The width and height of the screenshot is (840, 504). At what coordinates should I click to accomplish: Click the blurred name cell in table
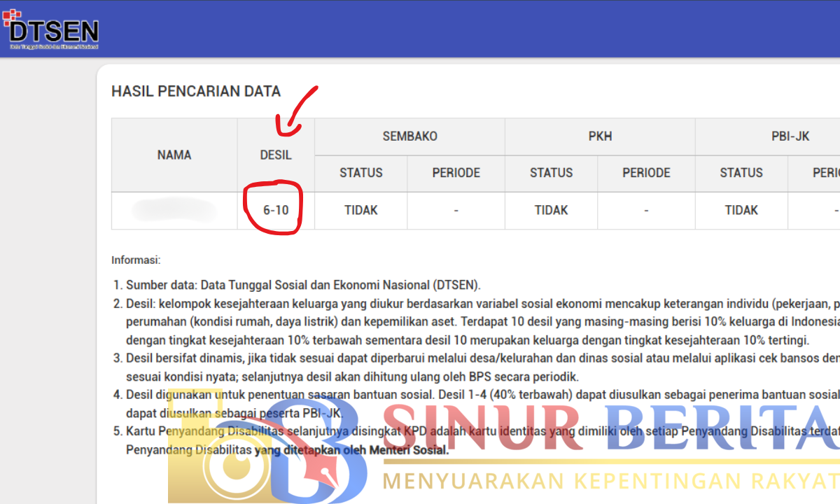coord(174,210)
